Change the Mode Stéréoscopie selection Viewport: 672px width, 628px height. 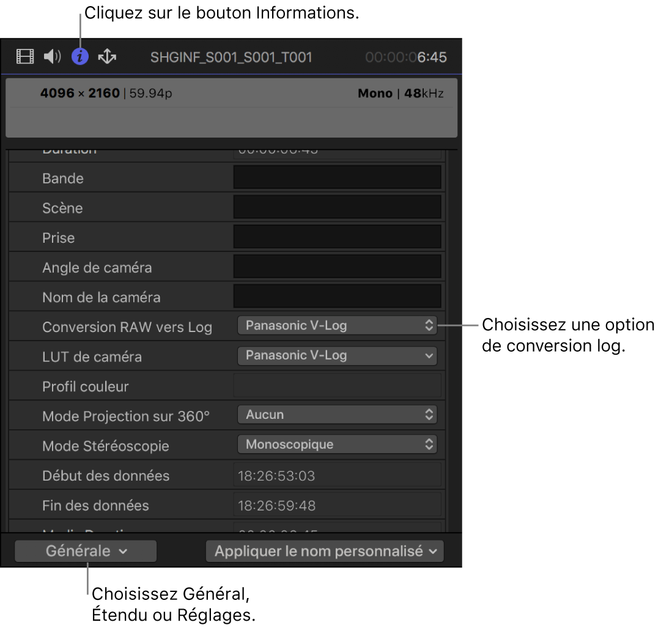click(337, 445)
